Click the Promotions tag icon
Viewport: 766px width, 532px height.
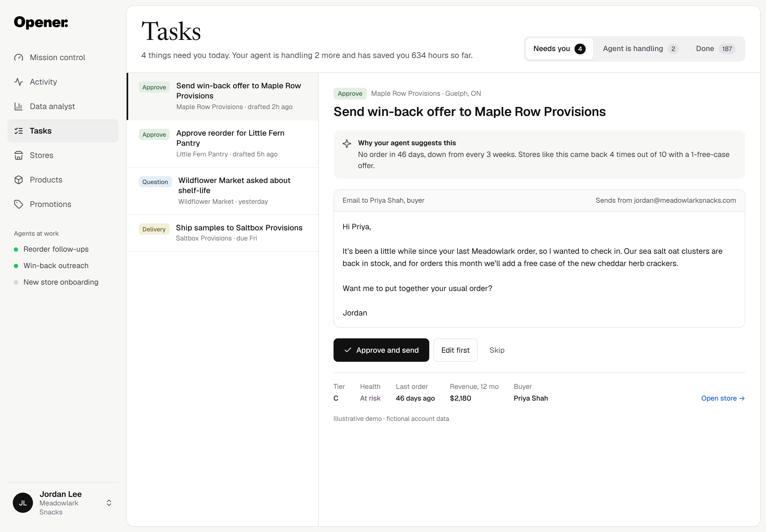(19, 204)
